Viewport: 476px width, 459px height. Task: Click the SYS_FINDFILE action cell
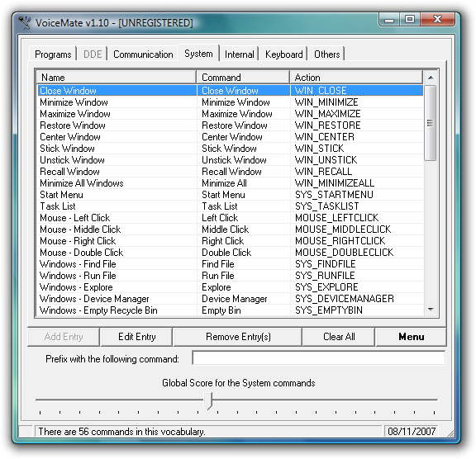pos(325,263)
